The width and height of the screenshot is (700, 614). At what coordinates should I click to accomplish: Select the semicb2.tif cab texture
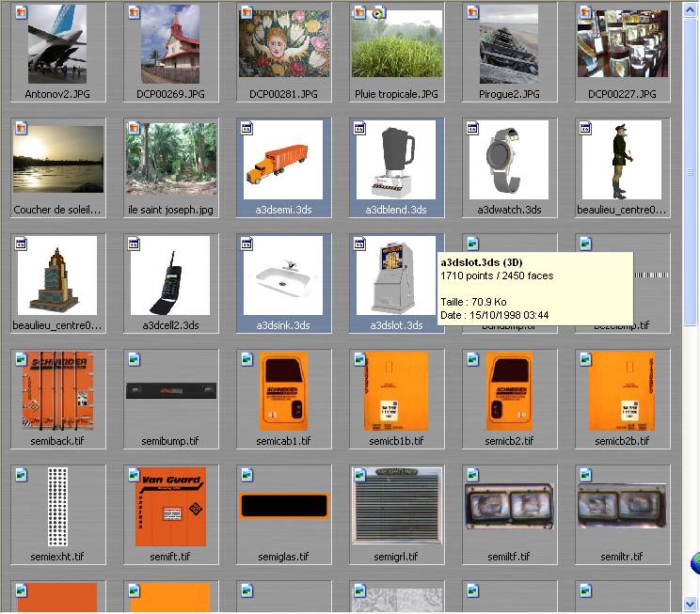point(509,391)
